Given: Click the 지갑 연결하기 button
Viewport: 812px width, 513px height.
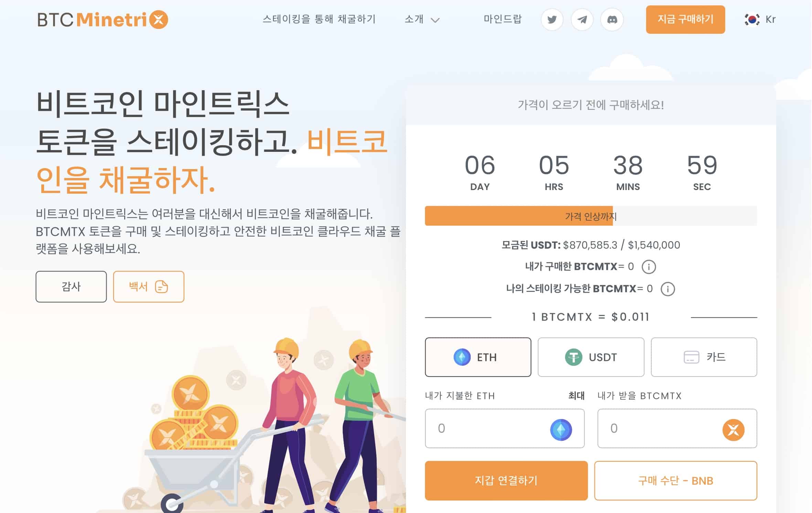Looking at the screenshot, I should [x=506, y=480].
